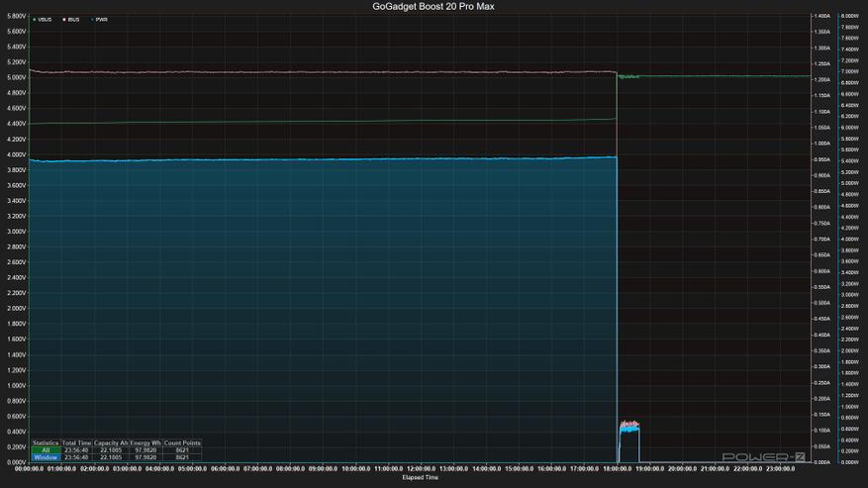The height and width of the screenshot is (488, 868).
Task: Click the Statistics header cell
Action: 46,443
